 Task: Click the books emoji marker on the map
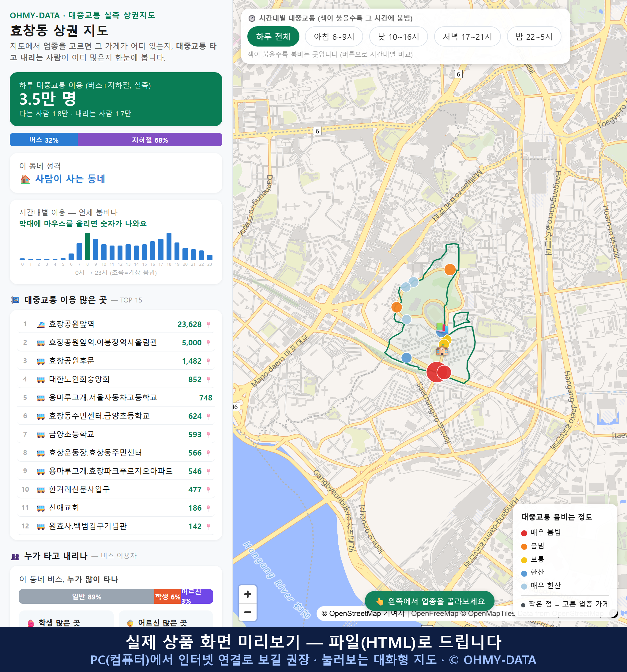pos(441,328)
